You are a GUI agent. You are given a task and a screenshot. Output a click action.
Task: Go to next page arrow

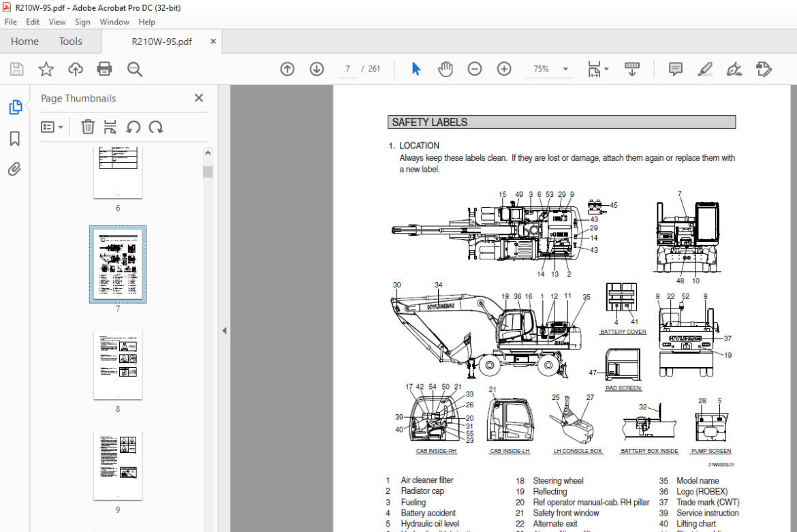(317, 69)
